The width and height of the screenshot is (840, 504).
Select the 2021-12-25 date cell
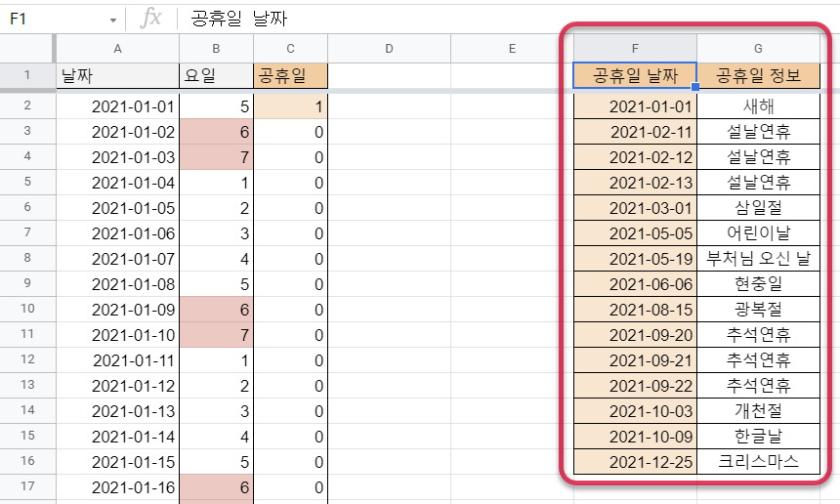[x=635, y=462]
